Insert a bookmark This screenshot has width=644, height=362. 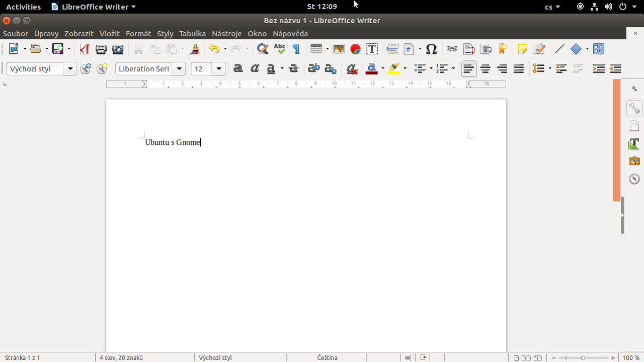(x=502, y=49)
